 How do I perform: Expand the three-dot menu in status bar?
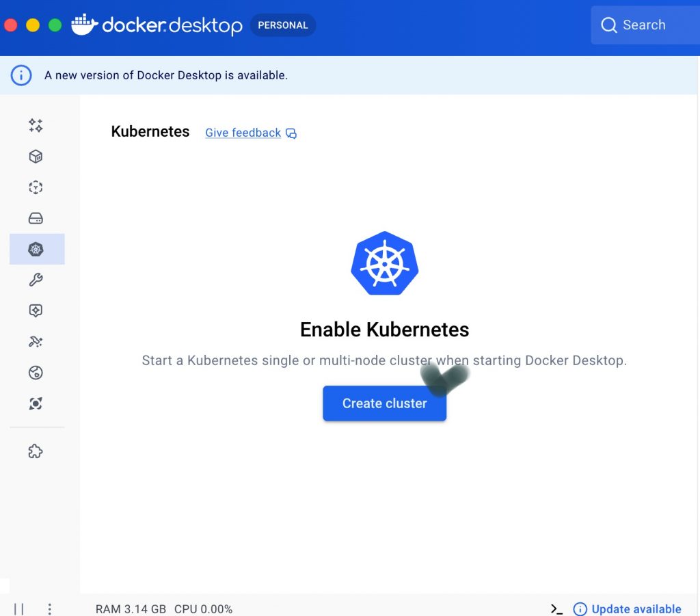pyautogui.click(x=50, y=608)
